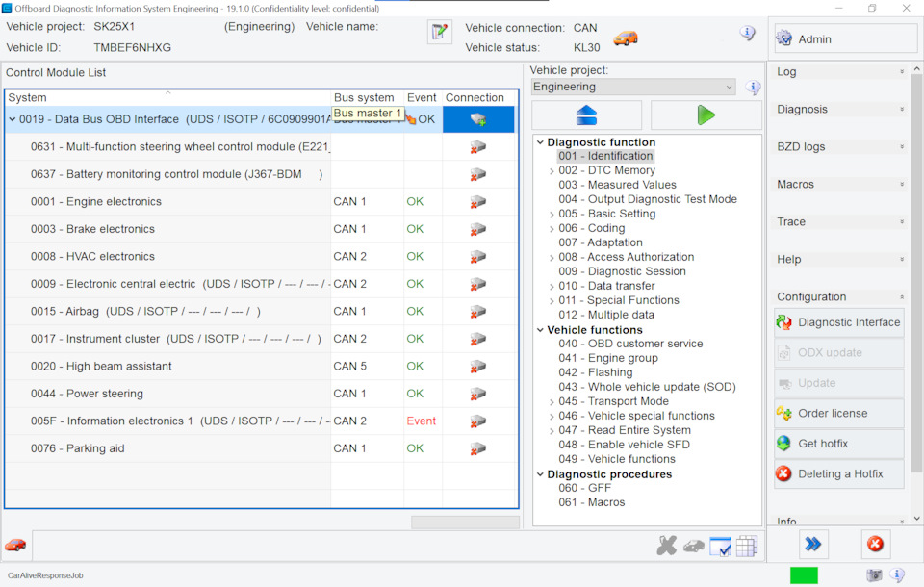Image resolution: width=924 pixels, height=587 pixels.
Task: Click the info icon beside Engineering dropdown
Action: [753, 88]
